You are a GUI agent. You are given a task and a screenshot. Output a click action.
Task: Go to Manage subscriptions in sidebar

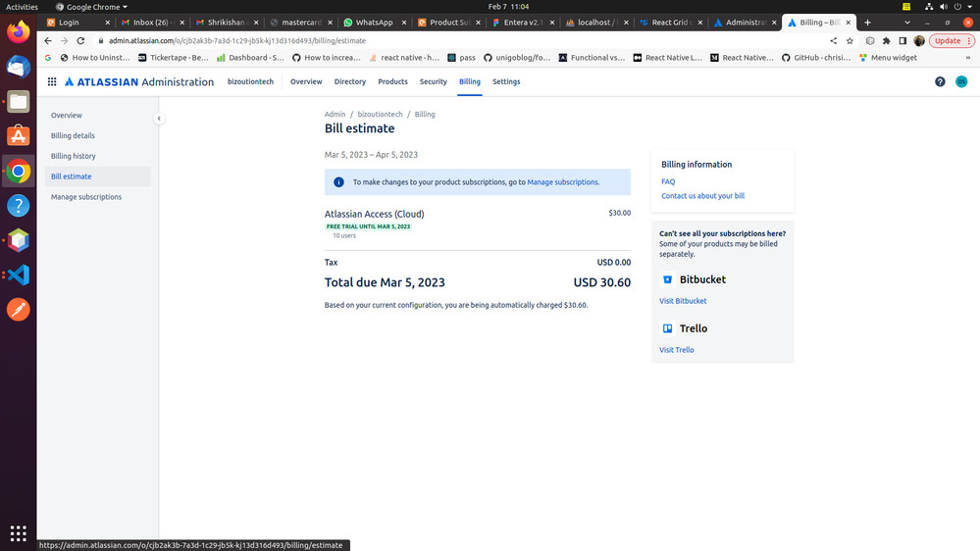[x=86, y=197]
